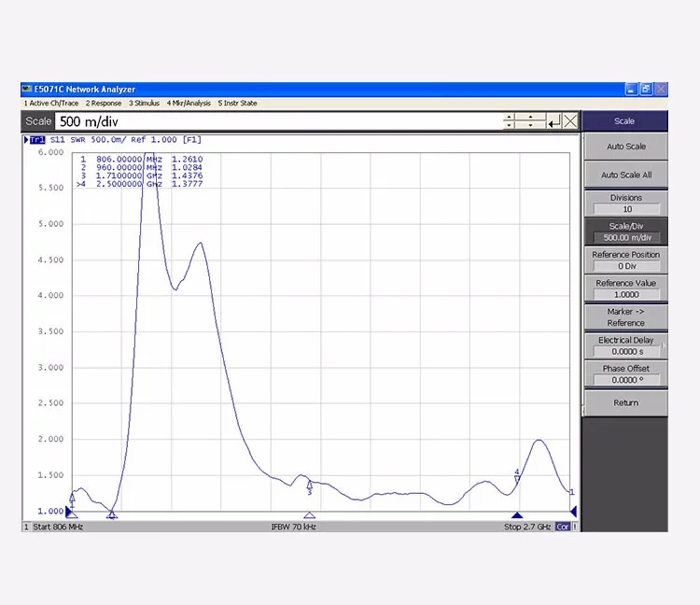
Task: Expand the Electrical Delay softkey arrow
Action: (664, 345)
